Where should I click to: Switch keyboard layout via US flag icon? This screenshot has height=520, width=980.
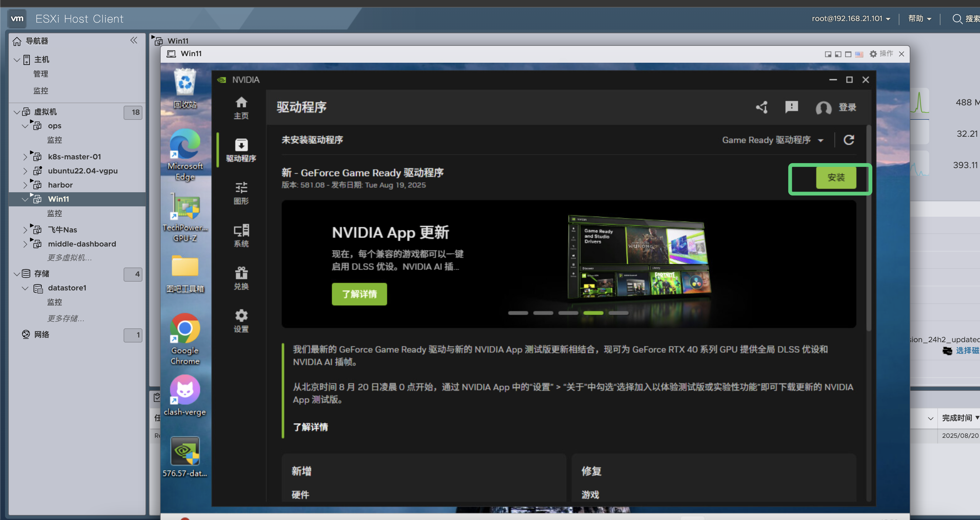[x=859, y=54]
